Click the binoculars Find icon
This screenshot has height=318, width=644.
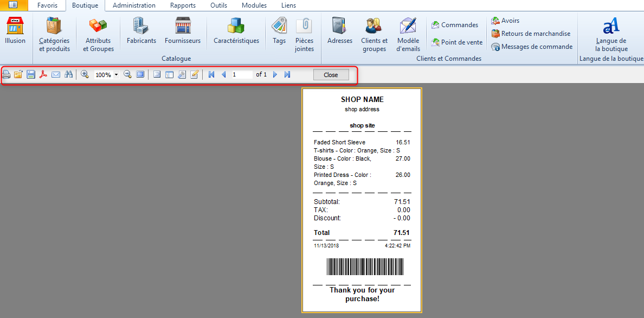point(68,75)
